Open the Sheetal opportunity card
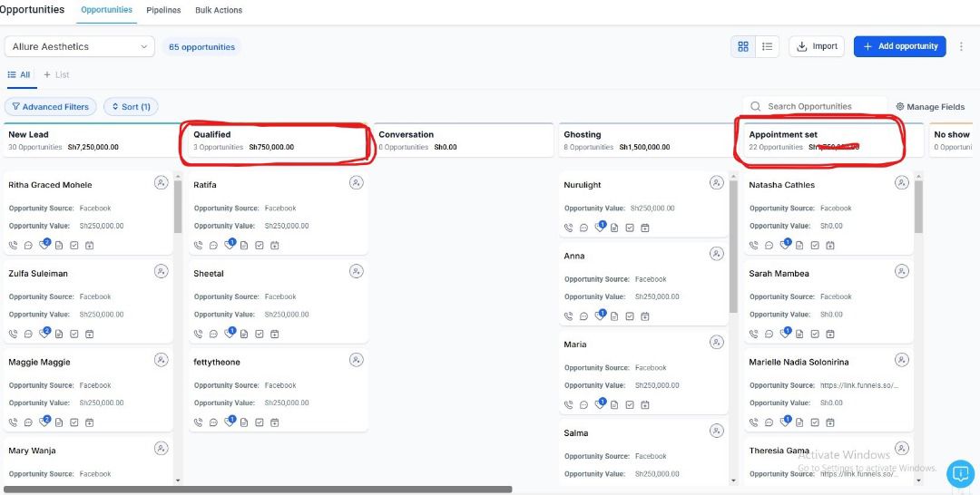This screenshot has height=495, width=980. click(279, 302)
